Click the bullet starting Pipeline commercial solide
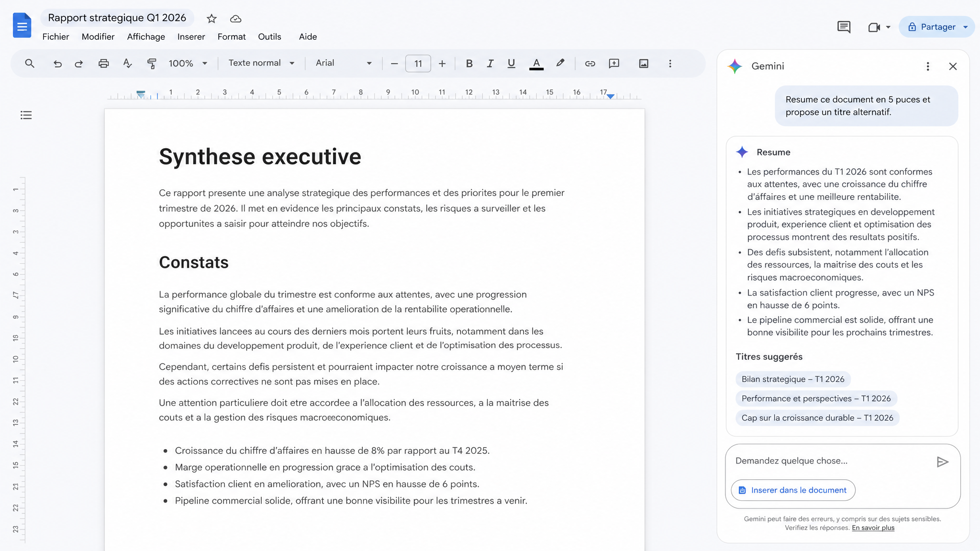The image size is (980, 551). (351, 501)
